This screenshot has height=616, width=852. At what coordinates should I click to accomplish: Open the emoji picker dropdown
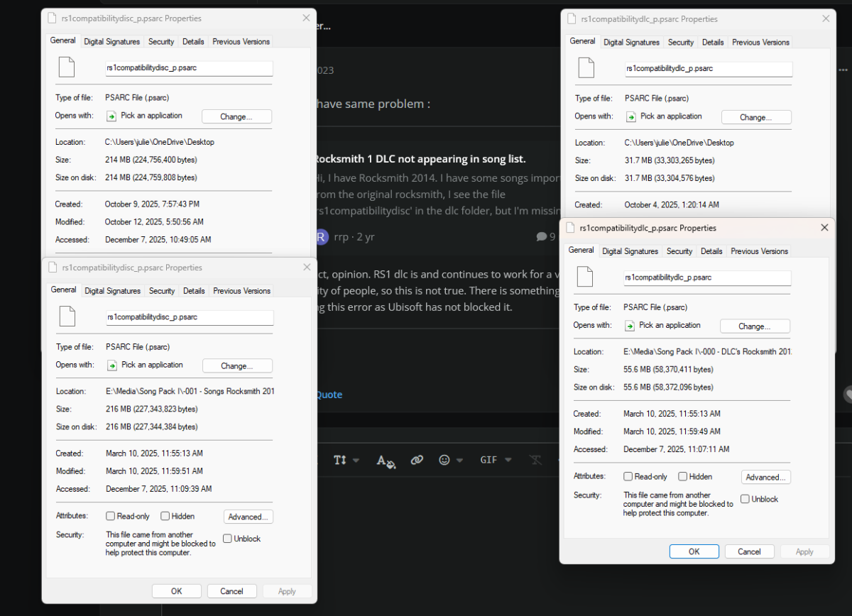click(450, 460)
